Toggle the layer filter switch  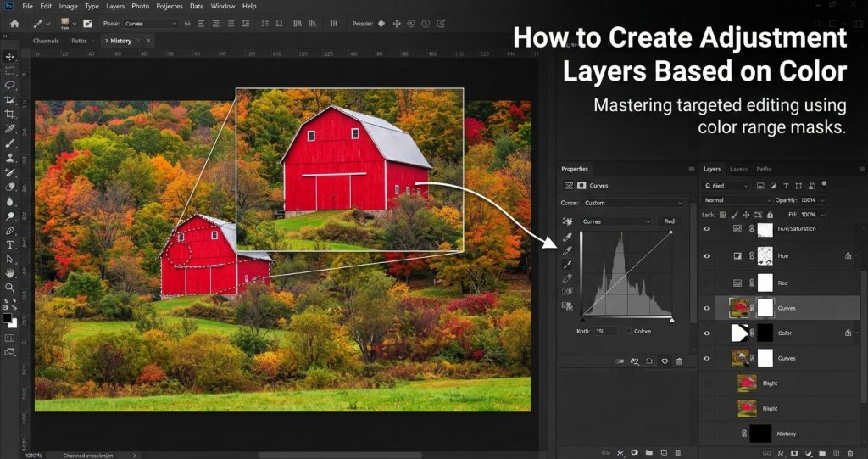pos(824,184)
